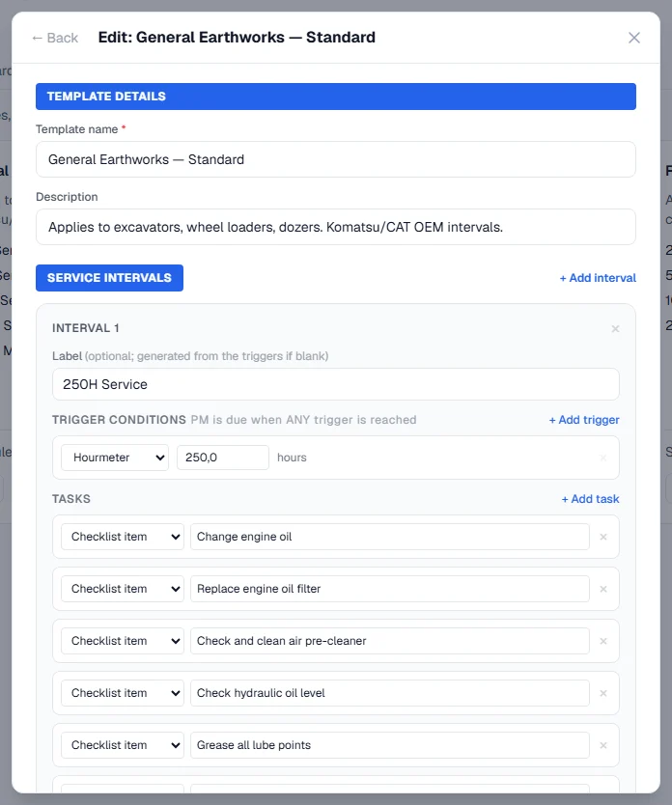672x805 pixels.
Task: Edit the Check and clean air pre-cleaner field
Action: click(390, 641)
